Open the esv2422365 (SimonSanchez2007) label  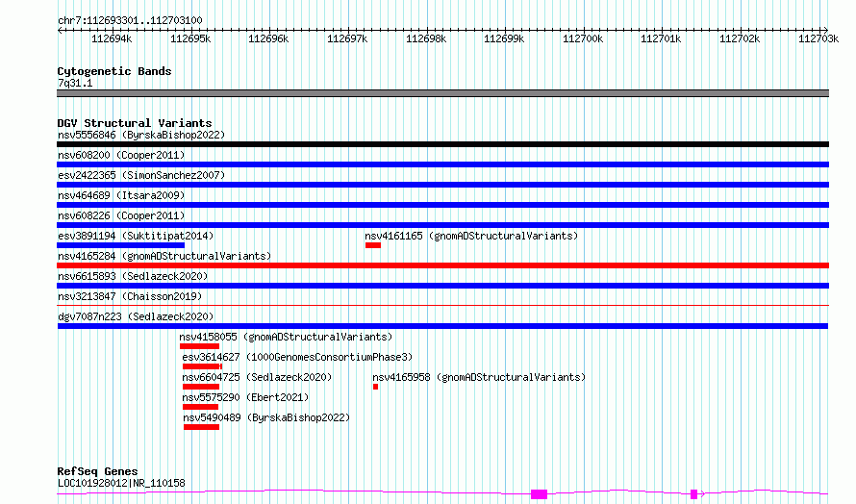(141, 175)
